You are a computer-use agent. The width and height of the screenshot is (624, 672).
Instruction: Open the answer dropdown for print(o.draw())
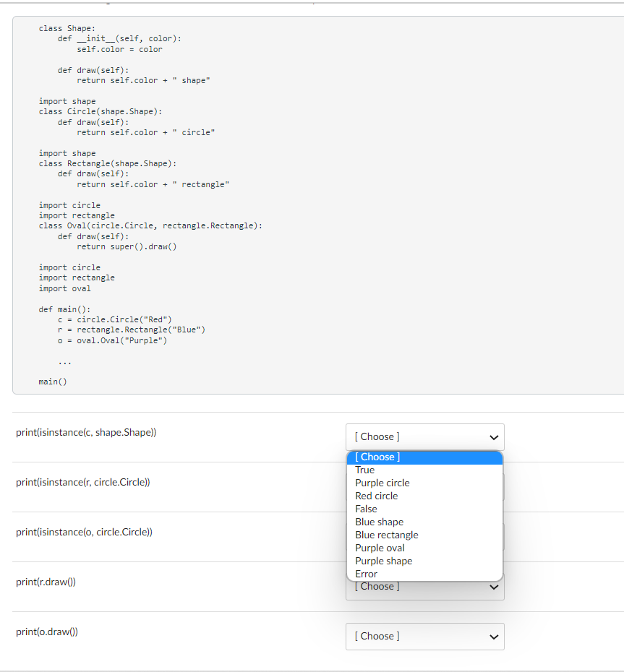coord(424,636)
